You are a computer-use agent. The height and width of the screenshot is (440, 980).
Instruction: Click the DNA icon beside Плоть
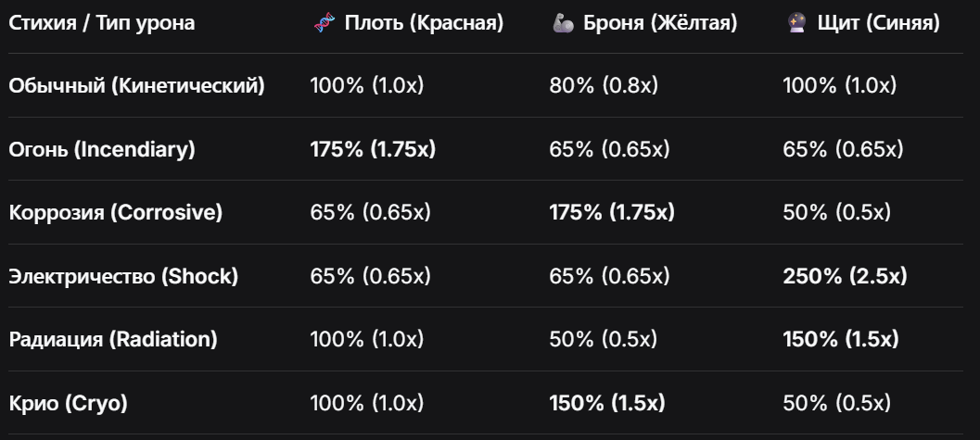click(x=325, y=23)
